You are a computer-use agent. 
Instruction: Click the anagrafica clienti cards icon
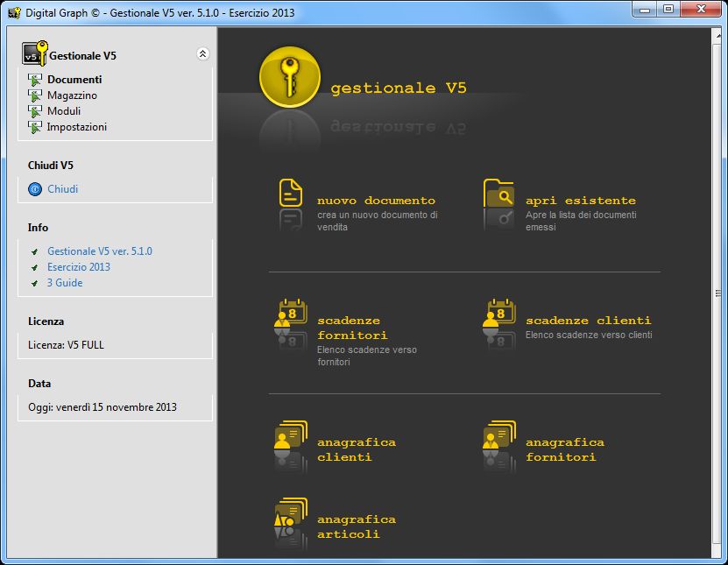[x=291, y=434]
